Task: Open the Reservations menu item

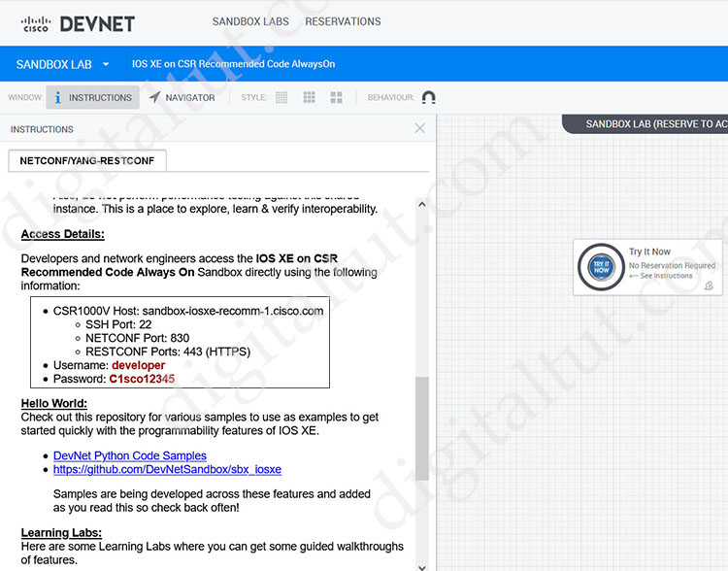Action: tap(343, 21)
